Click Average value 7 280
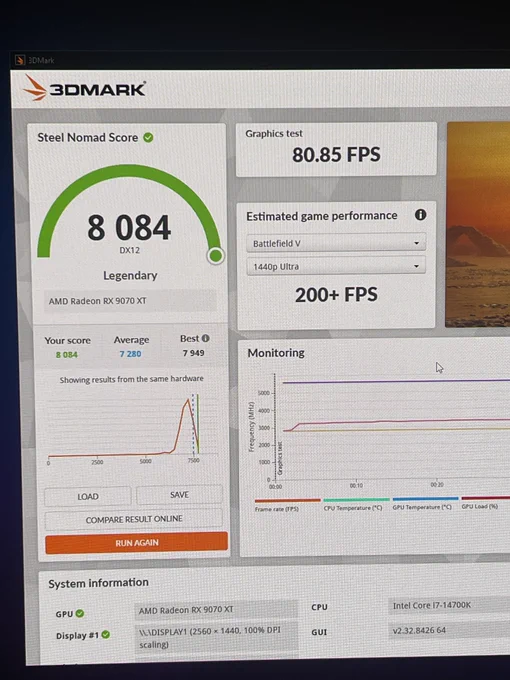The height and width of the screenshot is (680, 510). click(131, 354)
